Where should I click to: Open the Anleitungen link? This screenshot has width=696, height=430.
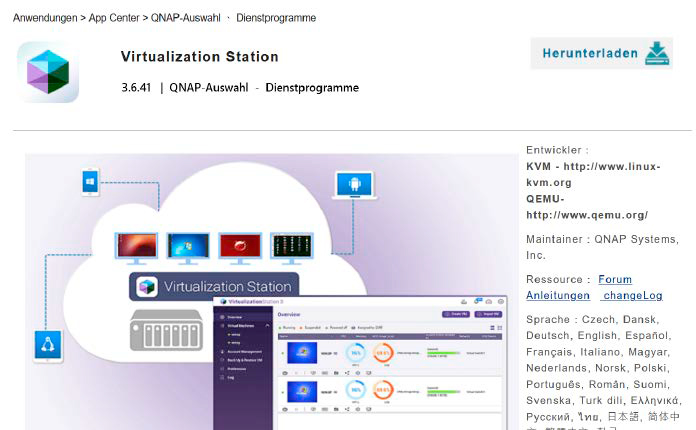(558, 295)
